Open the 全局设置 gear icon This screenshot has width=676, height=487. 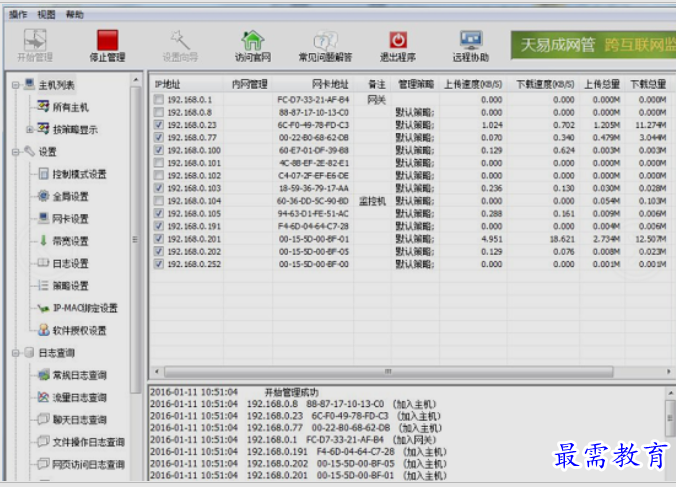(43, 196)
